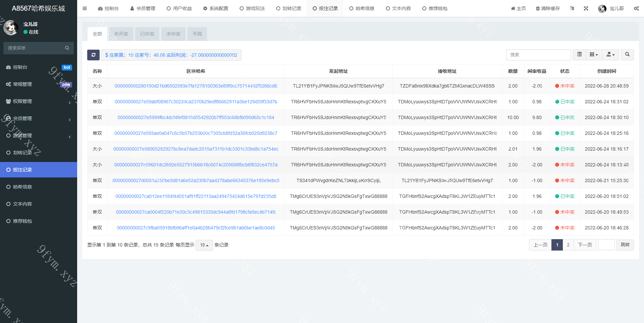Open 推荐钱包 in the left sidebar
Viewport: 644px width, 323px height.
point(39,221)
